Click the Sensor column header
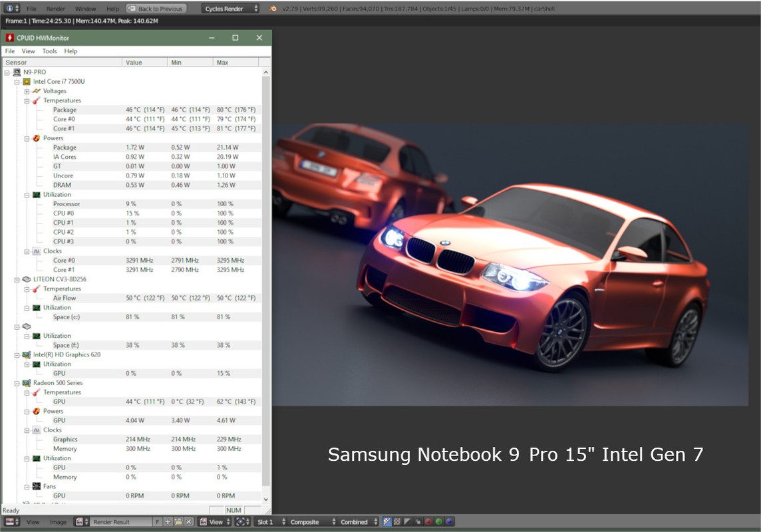Screen dimensions: 761x532 click(x=62, y=62)
